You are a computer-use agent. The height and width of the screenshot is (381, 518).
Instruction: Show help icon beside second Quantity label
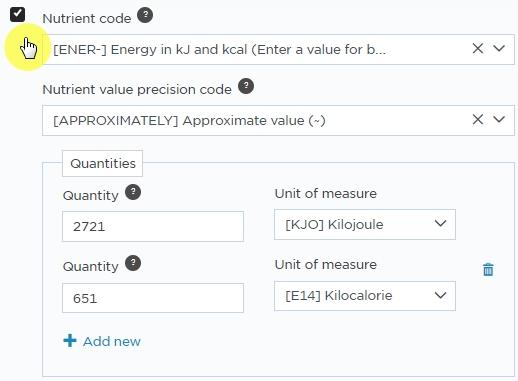(x=133, y=263)
